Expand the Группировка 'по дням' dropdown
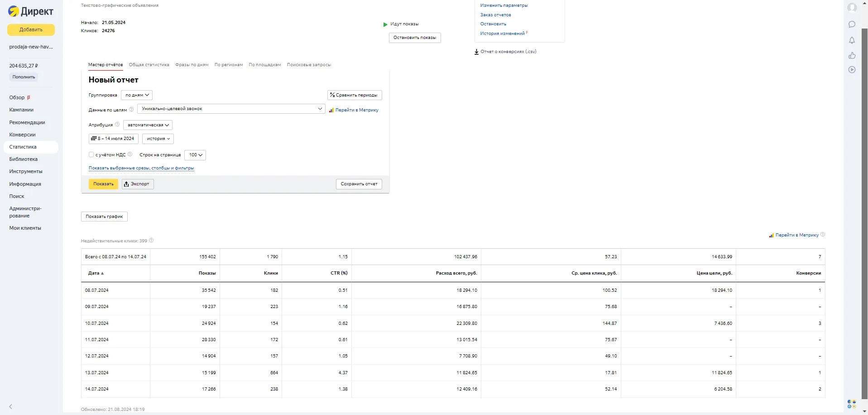 click(137, 95)
